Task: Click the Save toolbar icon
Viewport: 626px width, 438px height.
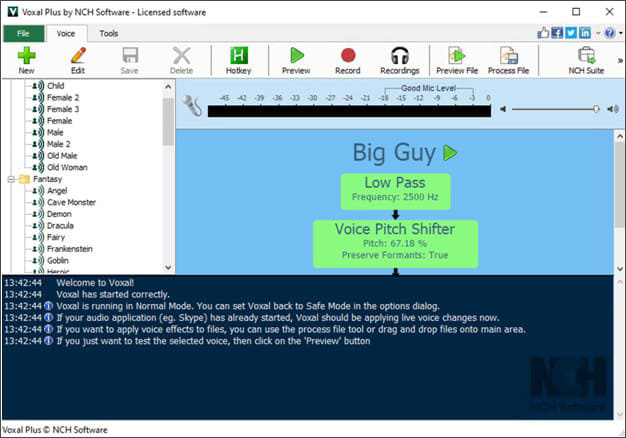Action: [x=129, y=61]
